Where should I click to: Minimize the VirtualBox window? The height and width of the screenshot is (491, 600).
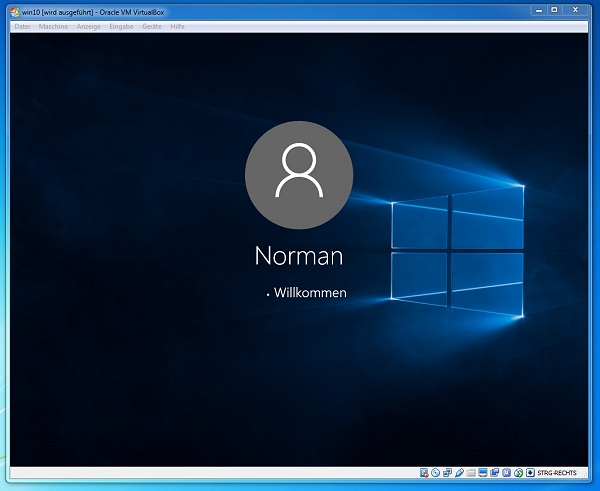tap(539, 11)
